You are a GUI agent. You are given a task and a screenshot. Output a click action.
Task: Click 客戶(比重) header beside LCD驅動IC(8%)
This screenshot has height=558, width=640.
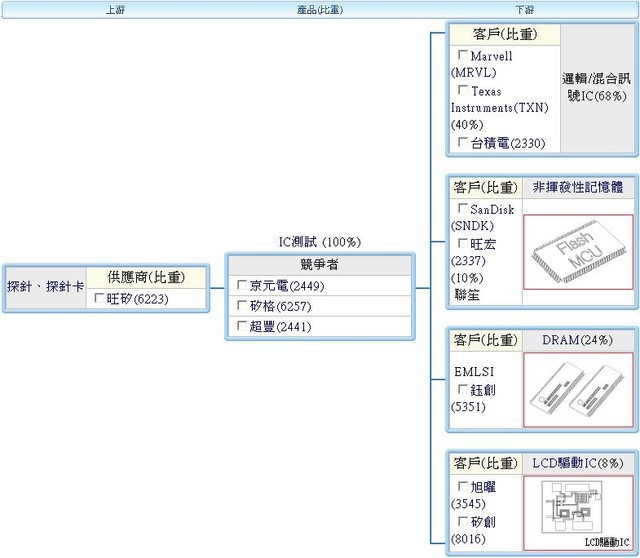click(485, 463)
